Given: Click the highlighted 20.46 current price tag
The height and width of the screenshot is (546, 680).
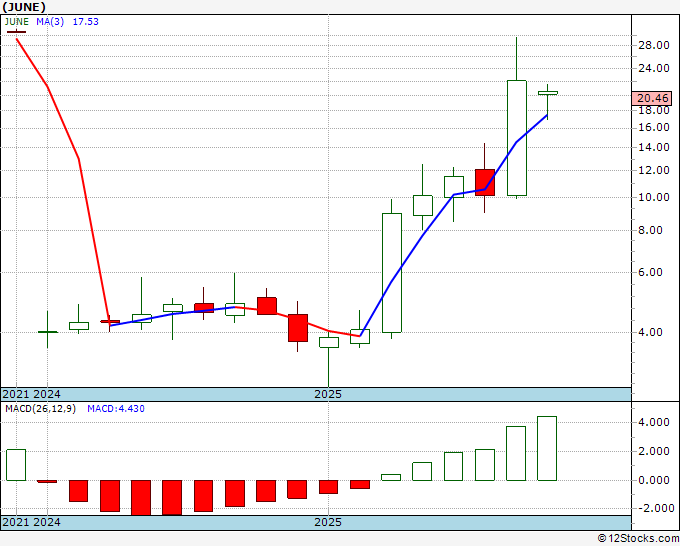Looking at the screenshot, I should (652, 98).
